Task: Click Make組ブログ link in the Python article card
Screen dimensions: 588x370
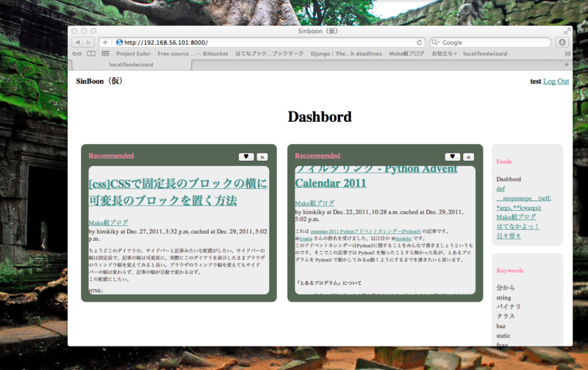Action: [315, 203]
